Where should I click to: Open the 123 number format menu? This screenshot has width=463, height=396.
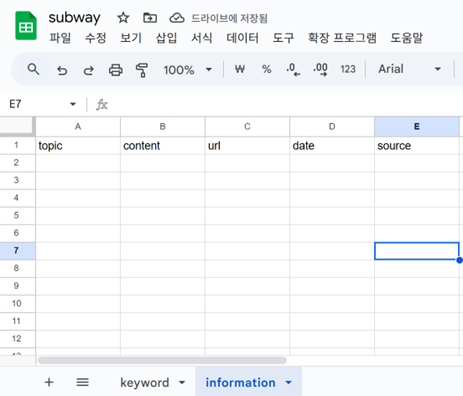(348, 69)
